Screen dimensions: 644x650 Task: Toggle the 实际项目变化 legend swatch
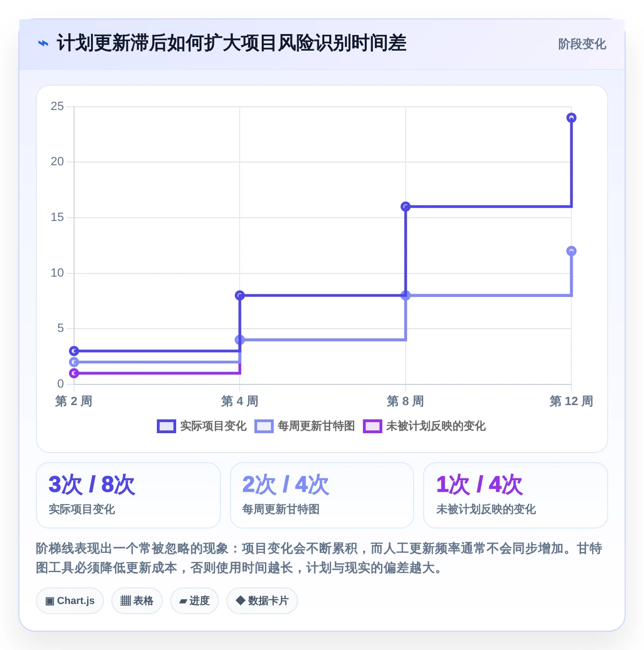point(166,426)
